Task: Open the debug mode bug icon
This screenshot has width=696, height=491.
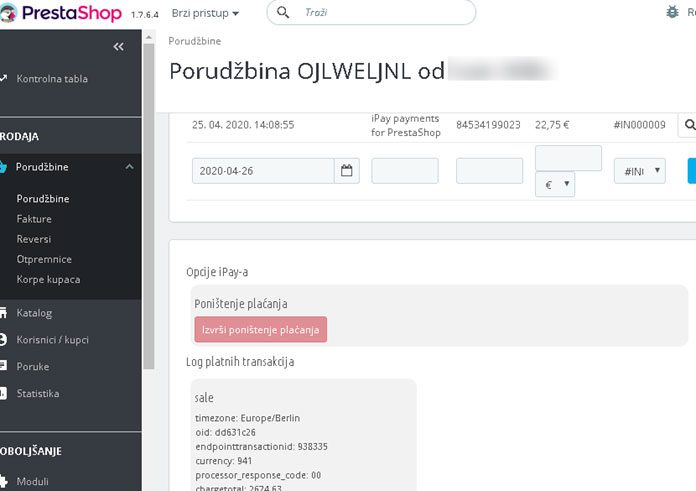Action: pyautogui.click(x=672, y=12)
